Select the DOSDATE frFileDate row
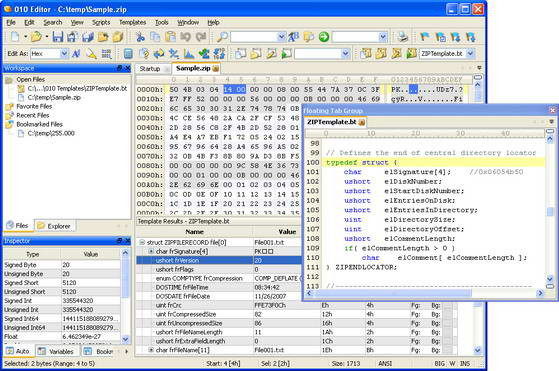 (219, 296)
